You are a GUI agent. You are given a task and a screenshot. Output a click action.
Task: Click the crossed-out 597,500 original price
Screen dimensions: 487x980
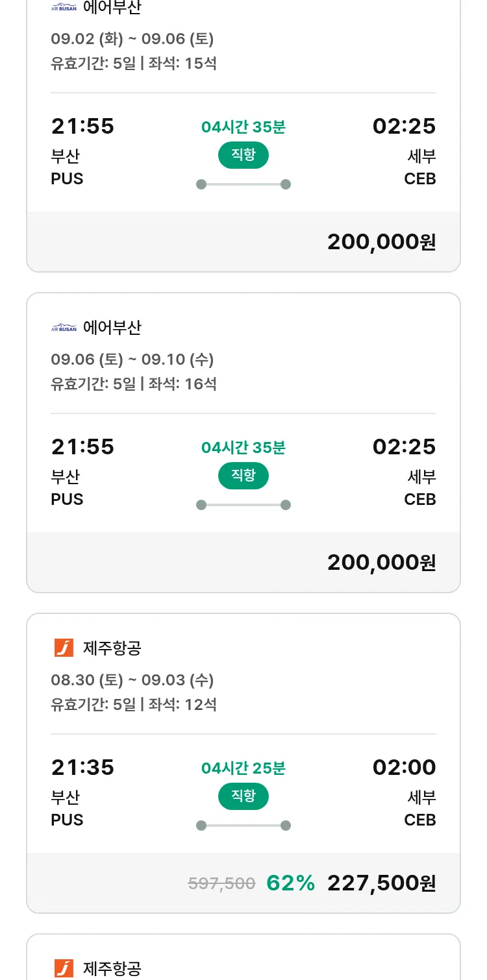coord(221,883)
